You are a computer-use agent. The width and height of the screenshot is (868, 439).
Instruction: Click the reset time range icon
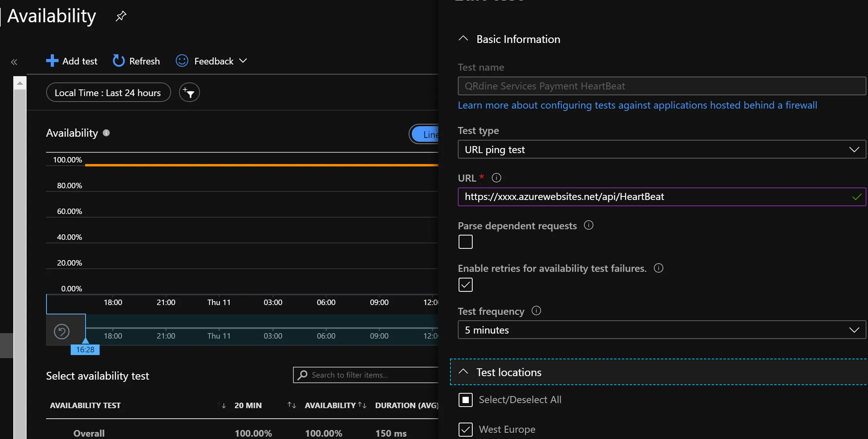[x=62, y=332]
